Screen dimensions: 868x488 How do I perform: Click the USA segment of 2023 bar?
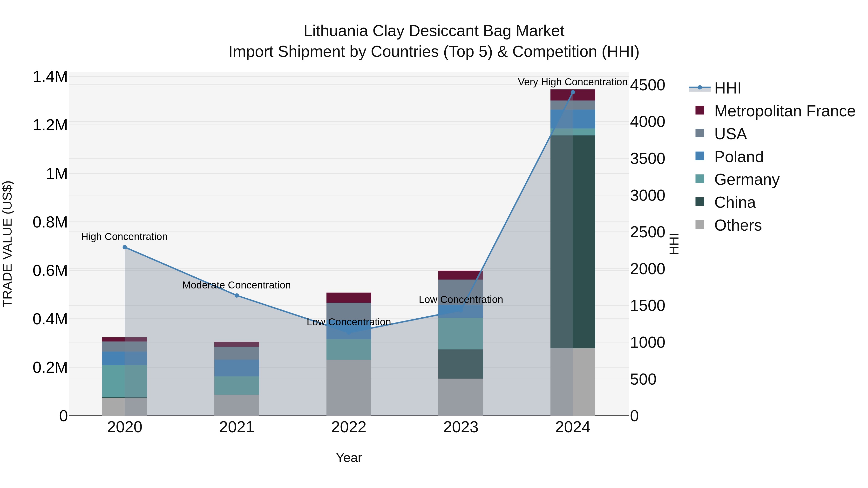point(461,292)
